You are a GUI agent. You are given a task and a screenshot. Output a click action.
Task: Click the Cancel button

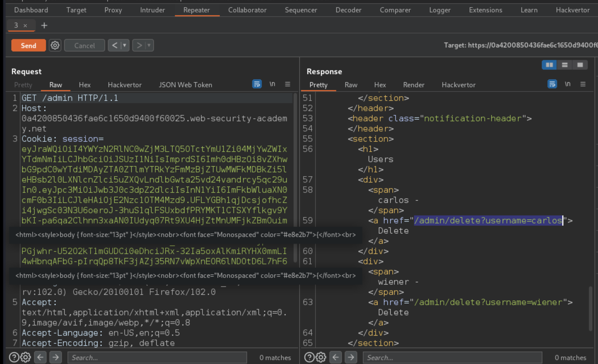coord(84,45)
